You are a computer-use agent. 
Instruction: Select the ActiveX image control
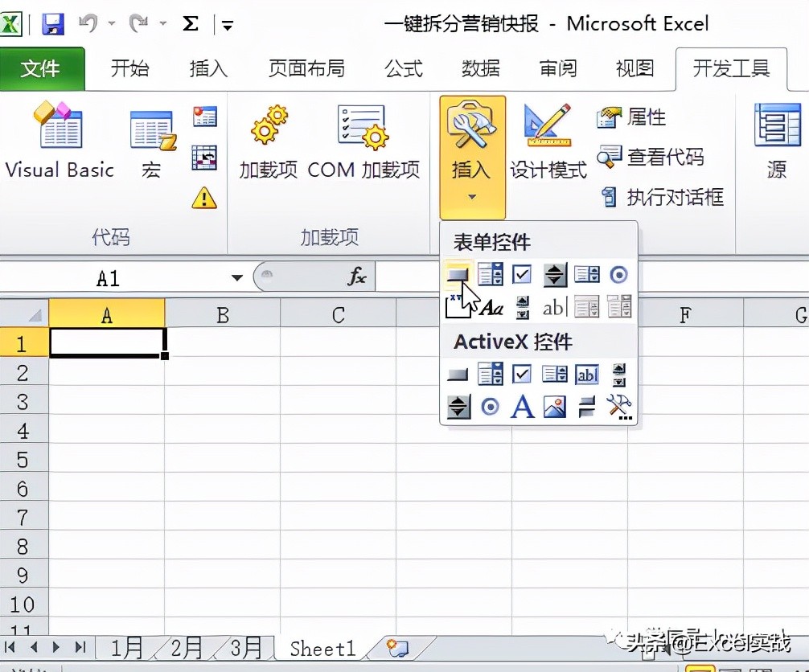(553, 406)
